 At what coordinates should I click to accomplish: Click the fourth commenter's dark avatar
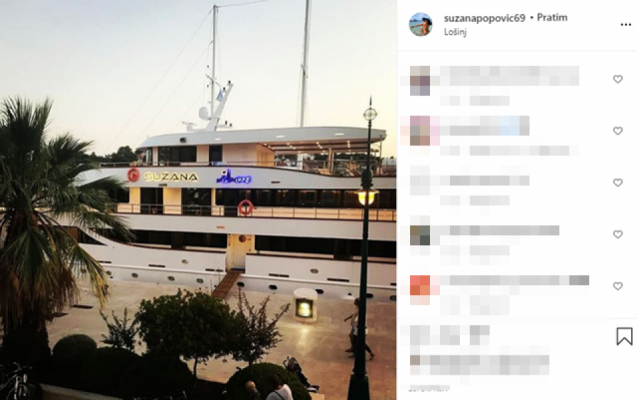pos(420,235)
